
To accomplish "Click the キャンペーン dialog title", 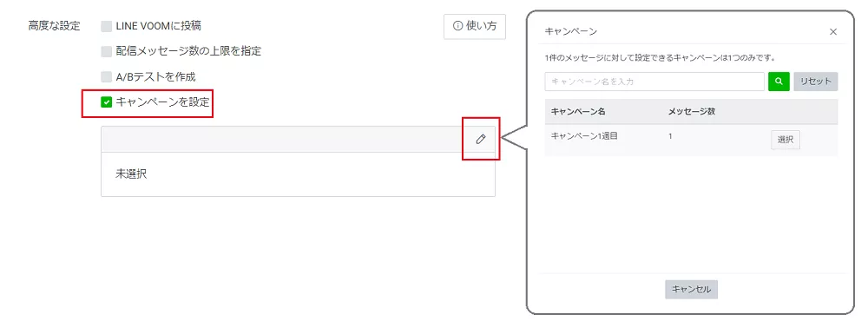I will (571, 31).
